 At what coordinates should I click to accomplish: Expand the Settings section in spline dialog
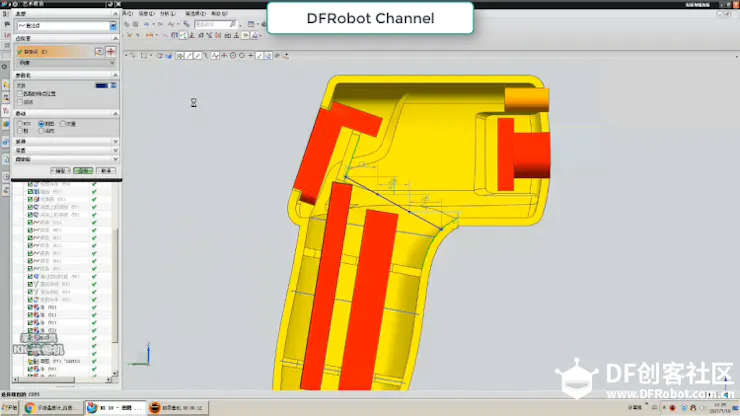click(115, 150)
